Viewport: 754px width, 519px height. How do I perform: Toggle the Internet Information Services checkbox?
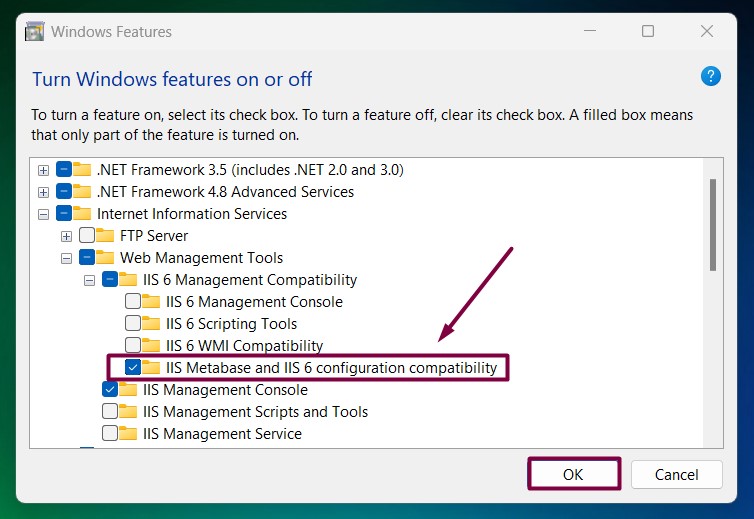[x=64, y=213]
